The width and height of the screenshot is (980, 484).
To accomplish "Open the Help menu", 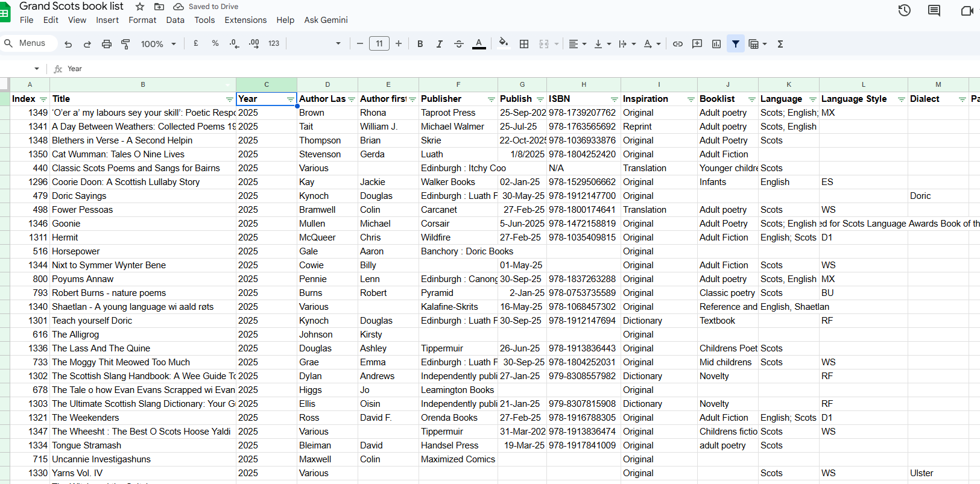I will point(285,20).
